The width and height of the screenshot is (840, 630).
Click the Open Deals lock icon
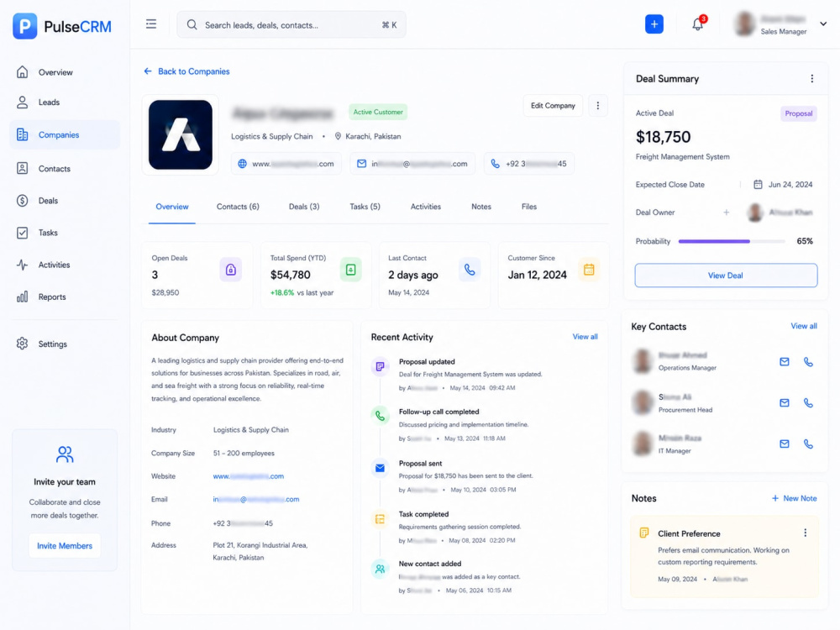click(x=230, y=270)
